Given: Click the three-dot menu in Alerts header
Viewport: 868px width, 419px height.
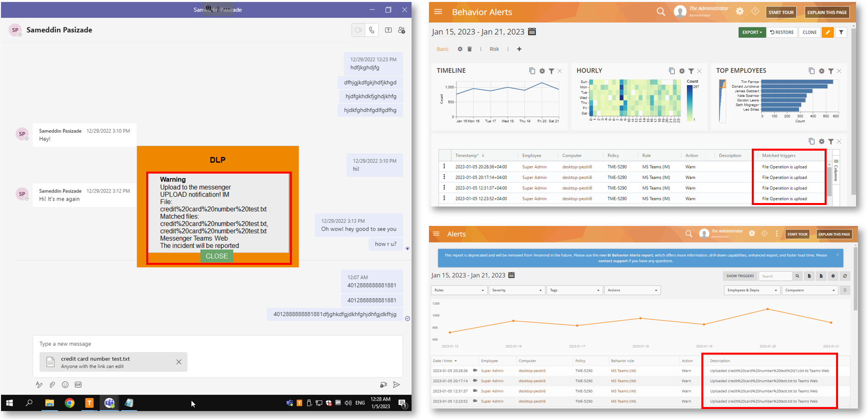Looking at the screenshot, I should [x=777, y=233].
